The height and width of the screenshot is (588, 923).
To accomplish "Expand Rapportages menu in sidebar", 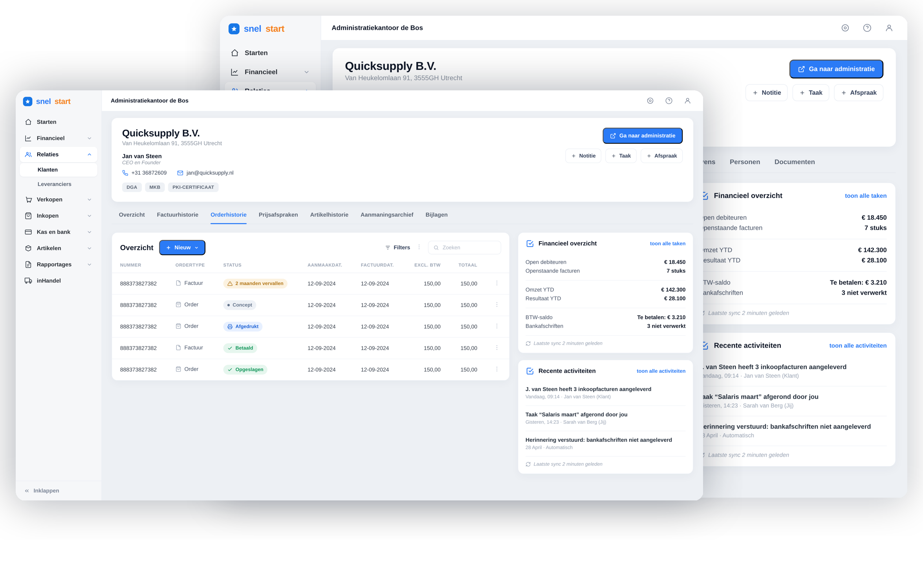I will coord(58,264).
